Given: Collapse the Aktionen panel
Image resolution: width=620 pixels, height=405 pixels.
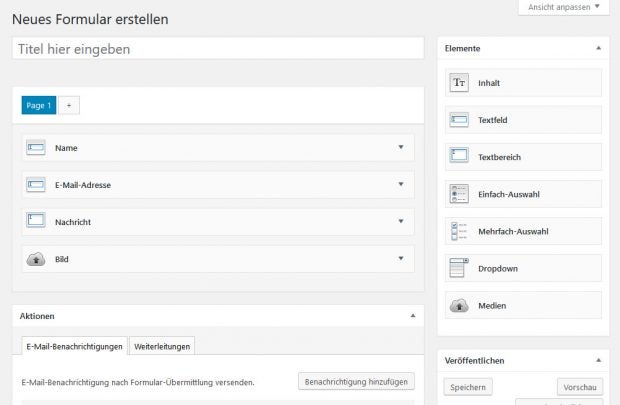Looking at the screenshot, I should click(413, 315).
